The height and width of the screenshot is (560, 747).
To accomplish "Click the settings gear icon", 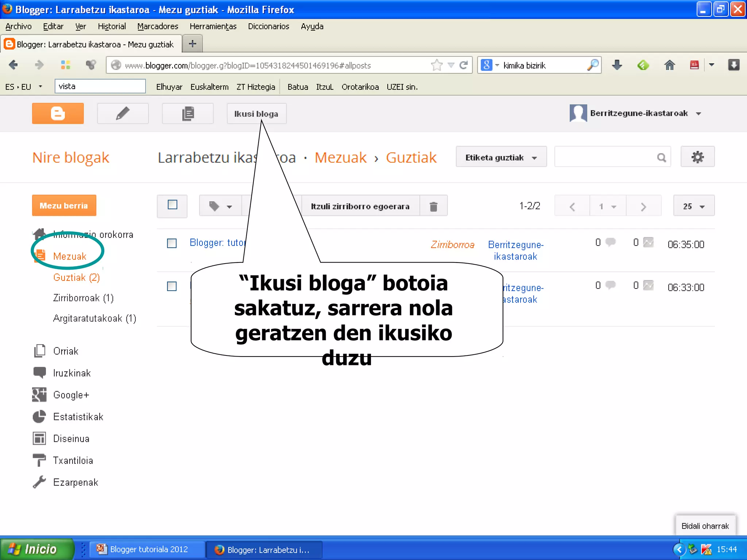I will (x=697, y=157).
